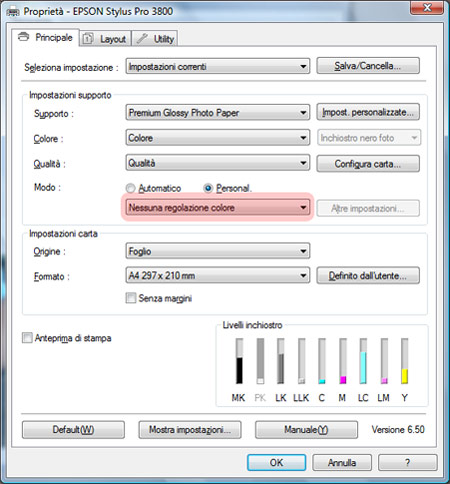
Task: Select the Personal. mode radio button
Action: [208, 188]
